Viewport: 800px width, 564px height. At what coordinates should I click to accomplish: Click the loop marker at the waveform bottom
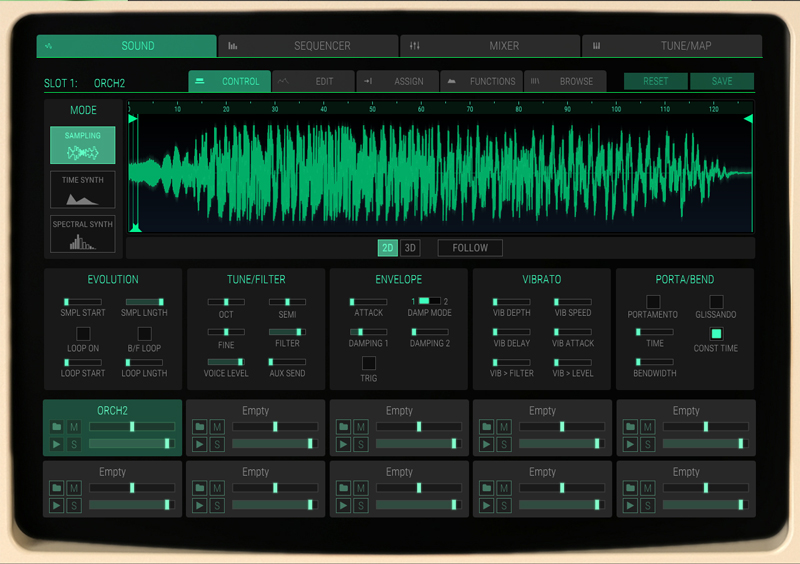(x=135, y=228)
